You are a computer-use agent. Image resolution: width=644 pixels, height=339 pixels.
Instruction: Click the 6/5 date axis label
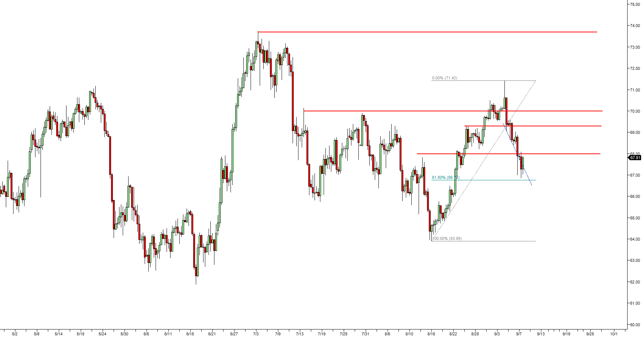pos(146,334)
